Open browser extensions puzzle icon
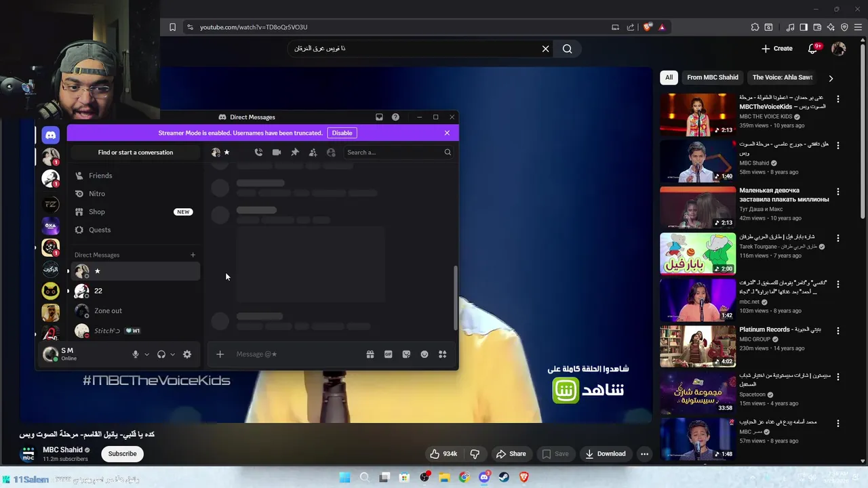868x488 pixels. 755,27
